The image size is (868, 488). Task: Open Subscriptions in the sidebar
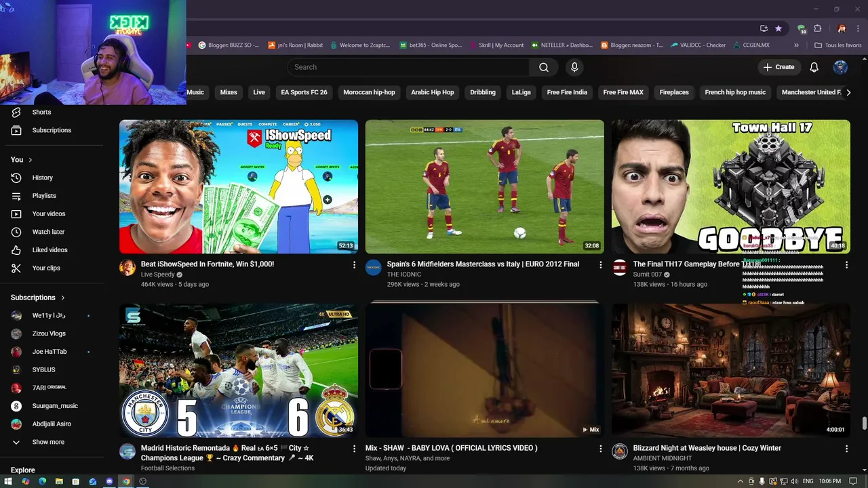pos(53,130)
